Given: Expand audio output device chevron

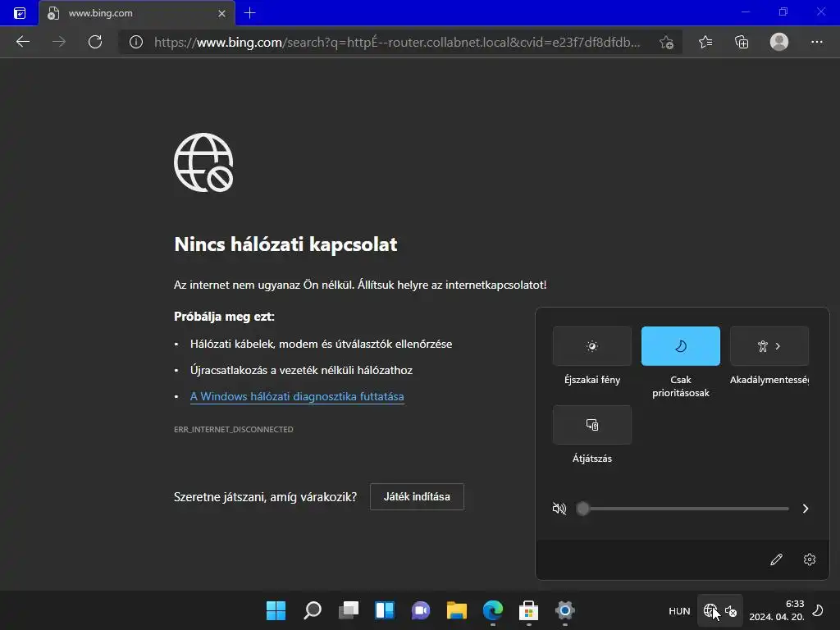Looking at the screenshot, I should 806,509.
